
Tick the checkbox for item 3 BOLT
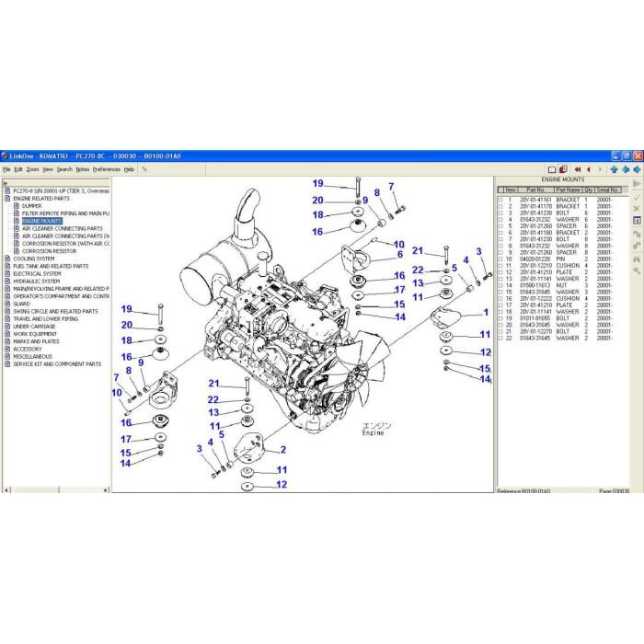500,213
